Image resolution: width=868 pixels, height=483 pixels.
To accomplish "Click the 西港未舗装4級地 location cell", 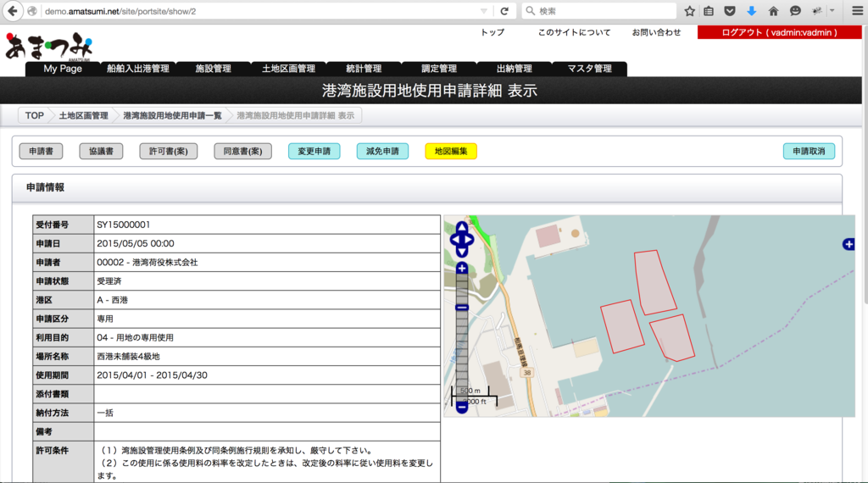I will click(x=267, y=356).
